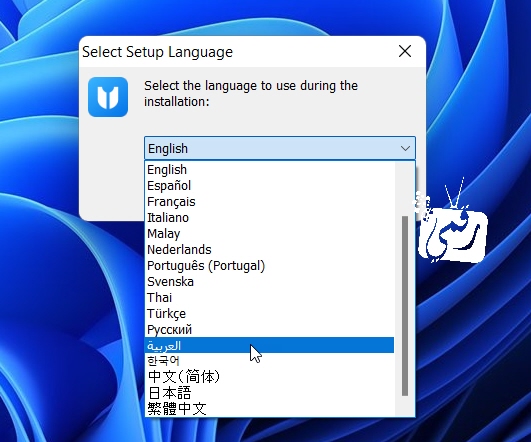Screen dimensions: 531x442
Task: Pick Português (Portugal) option
Action: click(270, 266)
